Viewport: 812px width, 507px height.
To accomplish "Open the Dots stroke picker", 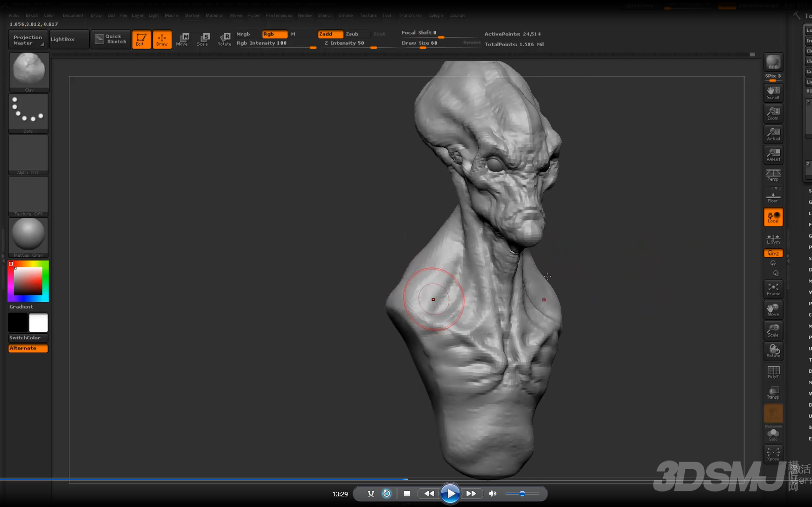I will coord(28,113).
